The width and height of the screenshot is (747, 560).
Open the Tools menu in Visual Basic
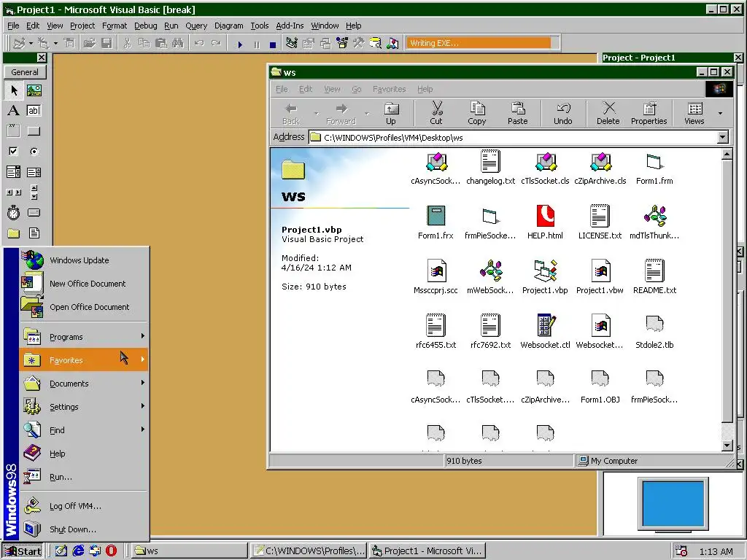click(260, 26)
